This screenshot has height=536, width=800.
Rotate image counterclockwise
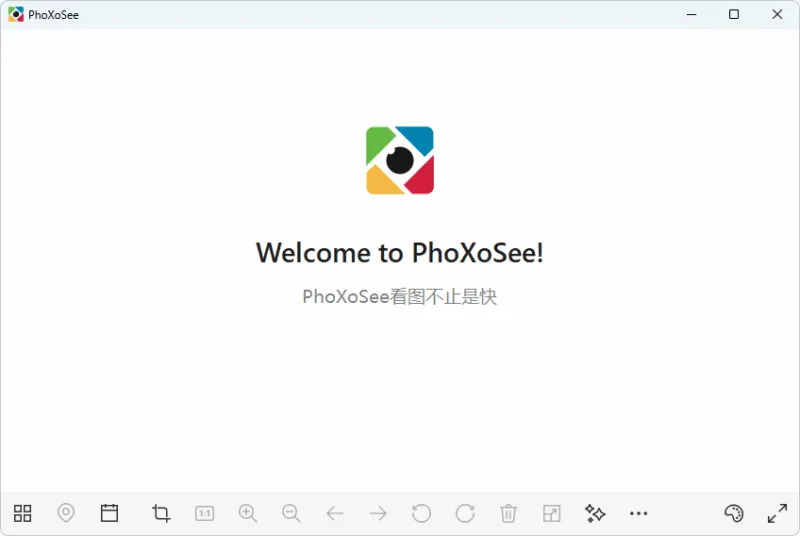coord(421,514)
